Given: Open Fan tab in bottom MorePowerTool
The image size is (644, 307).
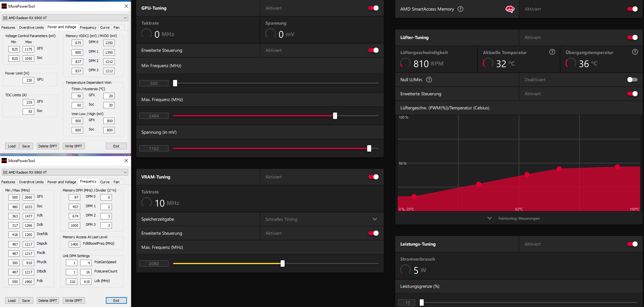Looking at the screenshot, I should point(116,182).
